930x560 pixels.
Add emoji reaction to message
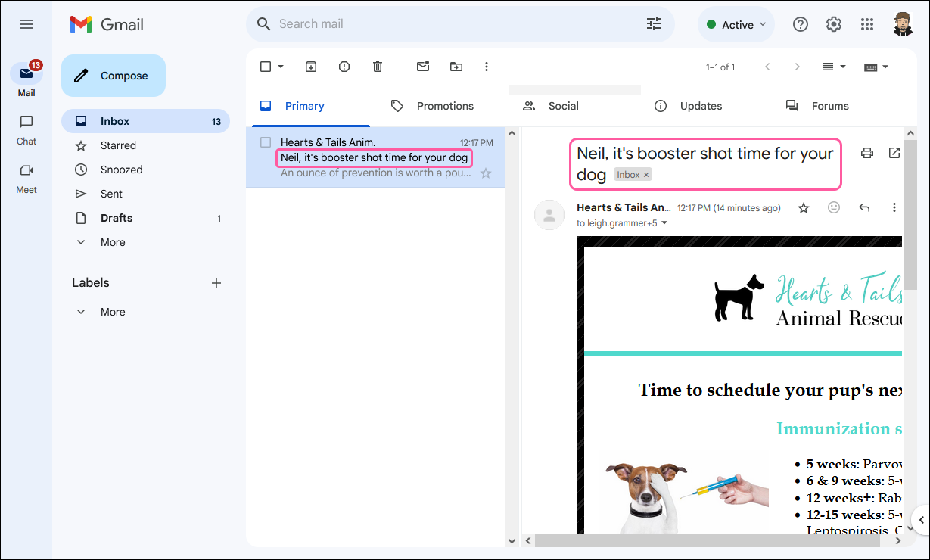click(834, 207)
